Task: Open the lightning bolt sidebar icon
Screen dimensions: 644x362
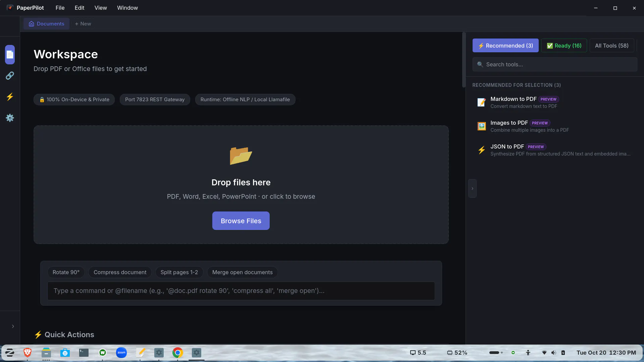Action: tap(10, 97)
